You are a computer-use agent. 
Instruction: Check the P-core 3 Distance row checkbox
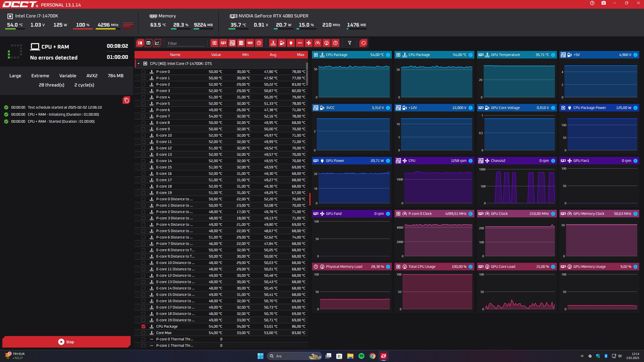pos(143,218)
